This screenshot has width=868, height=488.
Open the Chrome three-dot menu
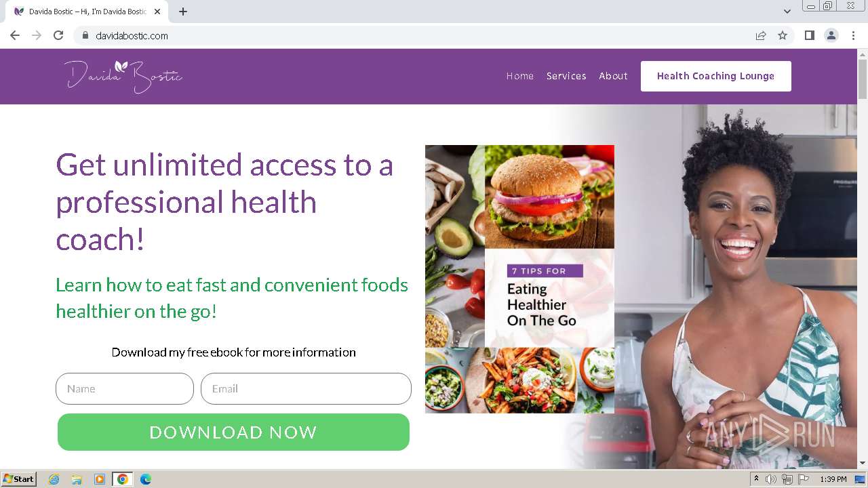pos(854,35)
